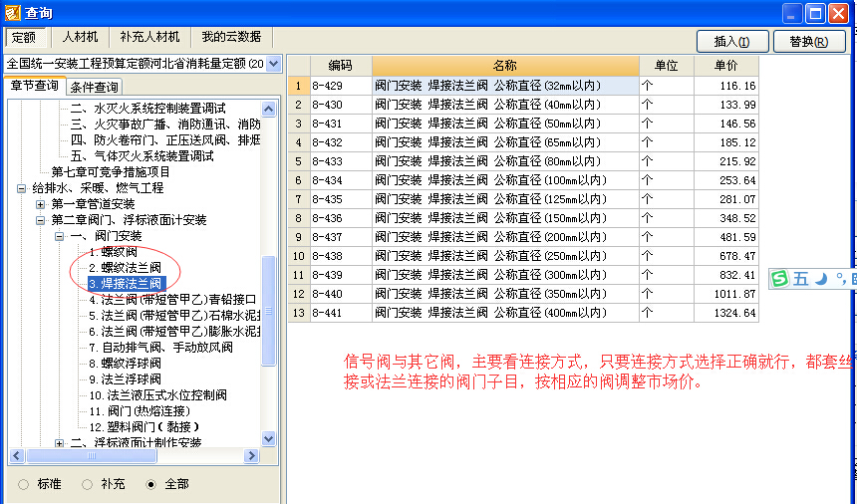Open the 我的云数据 tab
This screenshot has height=504, width=857.
pos(232,37)
